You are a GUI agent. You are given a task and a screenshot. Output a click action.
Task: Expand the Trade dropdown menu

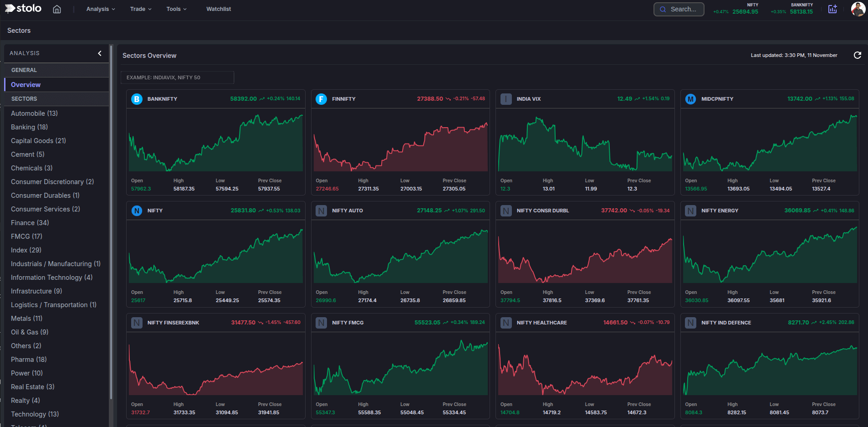(140, 9)
